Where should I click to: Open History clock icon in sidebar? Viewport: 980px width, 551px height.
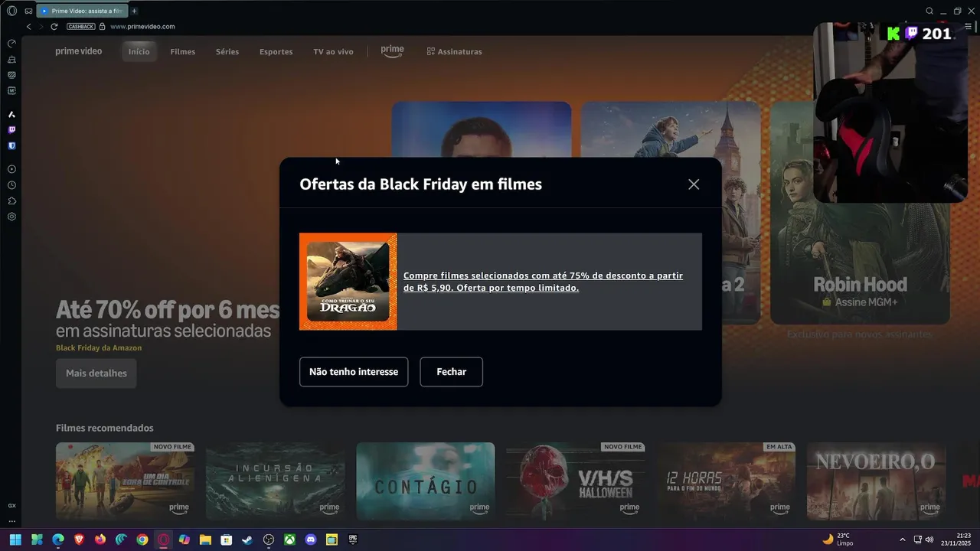(x=11, y=185)
